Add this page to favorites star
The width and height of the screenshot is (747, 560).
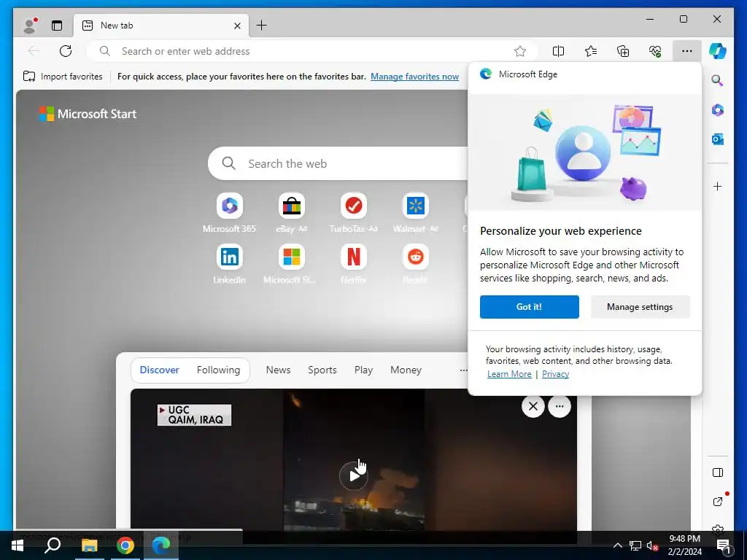[x=519, y=51]
